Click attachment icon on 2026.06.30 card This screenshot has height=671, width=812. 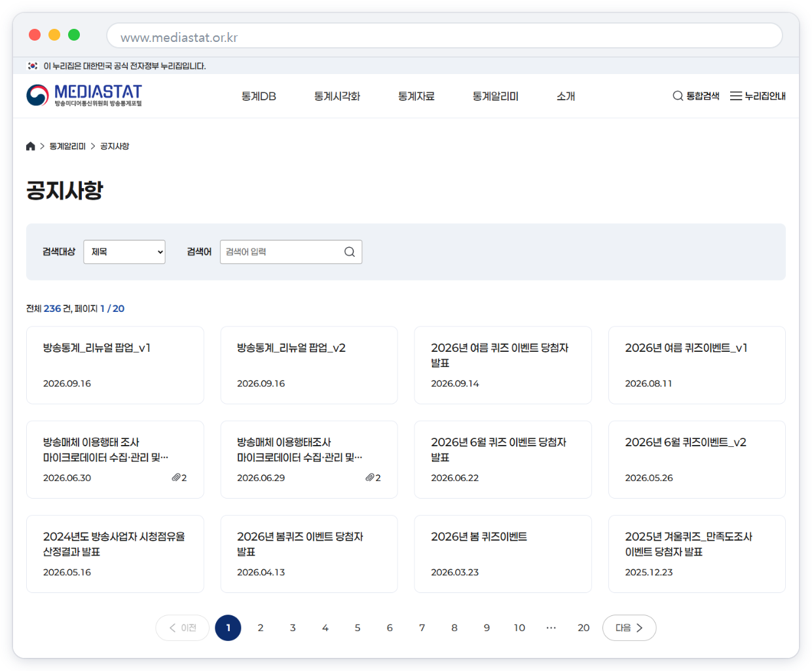tap(176, 478)
